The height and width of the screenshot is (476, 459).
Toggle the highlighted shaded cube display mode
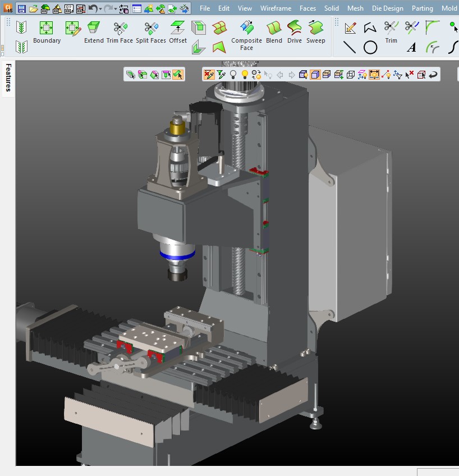[x=315, y=74]
